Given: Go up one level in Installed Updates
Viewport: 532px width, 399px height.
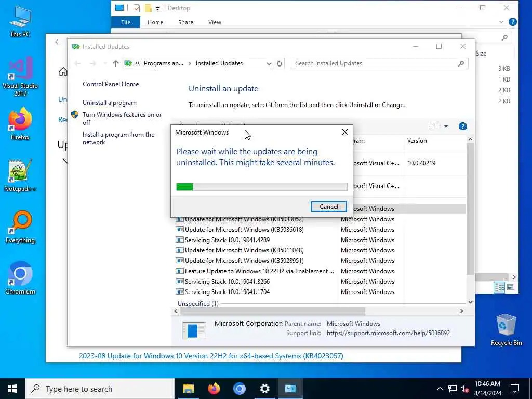Looking at the screenshot, I should 116,63.
